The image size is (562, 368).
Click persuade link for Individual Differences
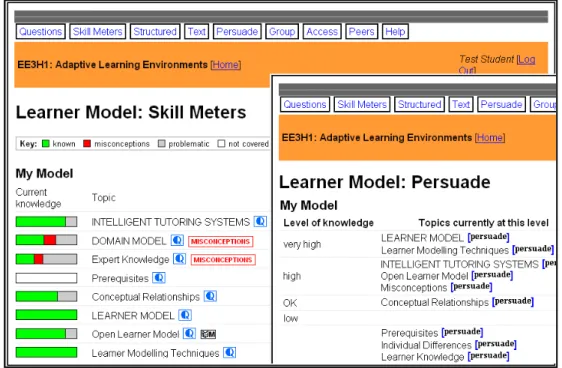[x=496, y=344]
